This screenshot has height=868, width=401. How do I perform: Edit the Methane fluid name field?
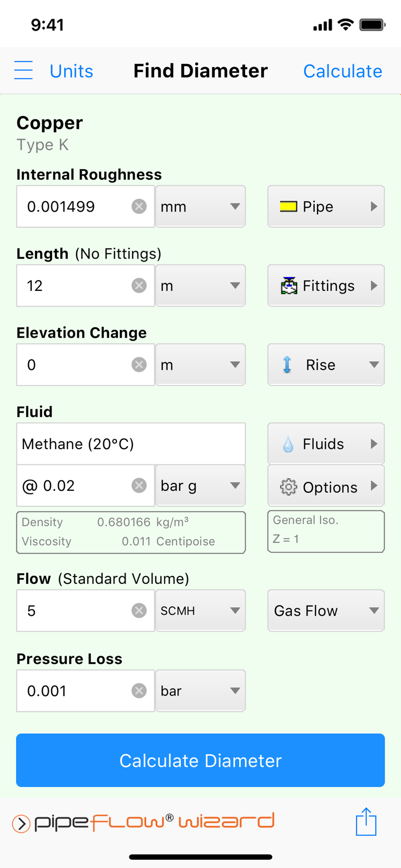click(x=131, y=444)
